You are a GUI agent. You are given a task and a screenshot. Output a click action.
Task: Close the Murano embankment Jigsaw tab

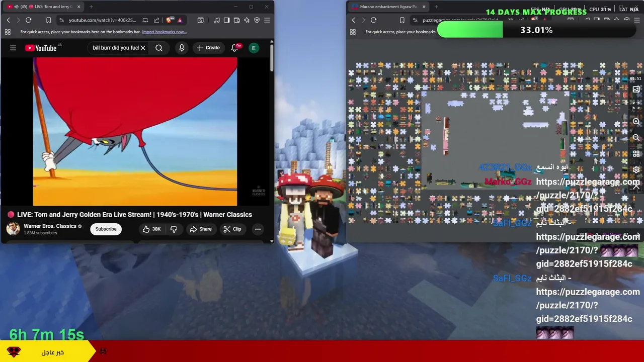[x=424, y=7]
